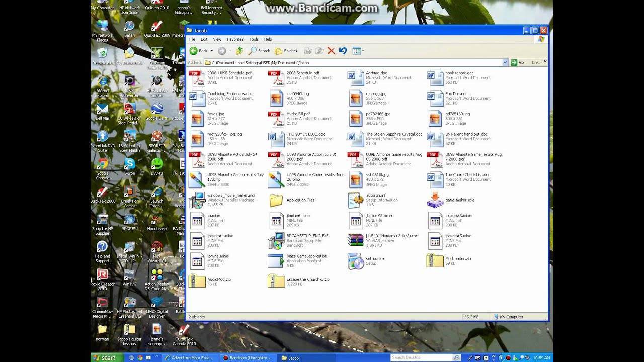Select the autorun.inf file icon
The width and height of the screenshot is (644, 362).
click(x=355, y=200)
